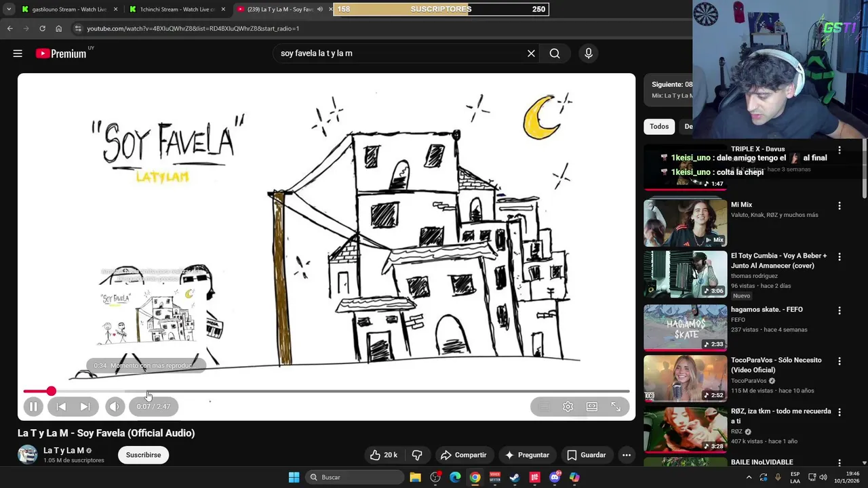Play the Mi Mix thumbnail

click(x=685, y=223)
